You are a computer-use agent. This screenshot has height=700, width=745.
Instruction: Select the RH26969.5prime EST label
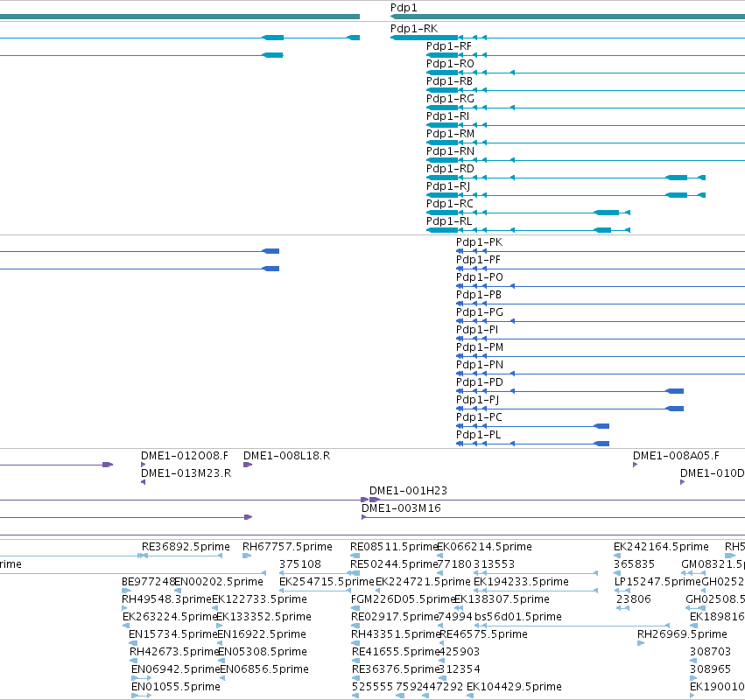(x=682, y=635)
